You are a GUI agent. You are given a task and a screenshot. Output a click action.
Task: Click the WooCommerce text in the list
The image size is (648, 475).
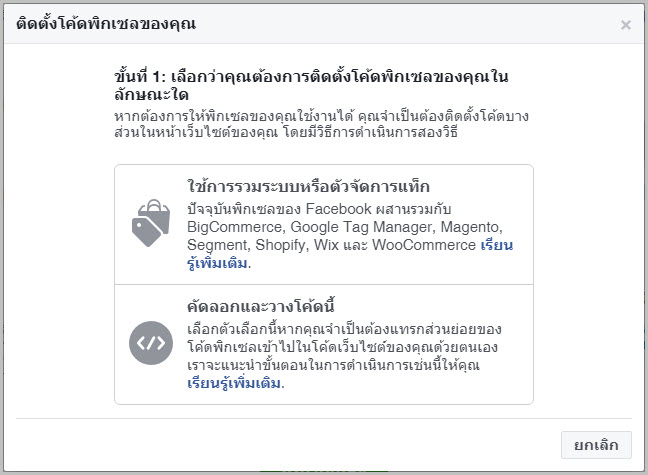424,245
